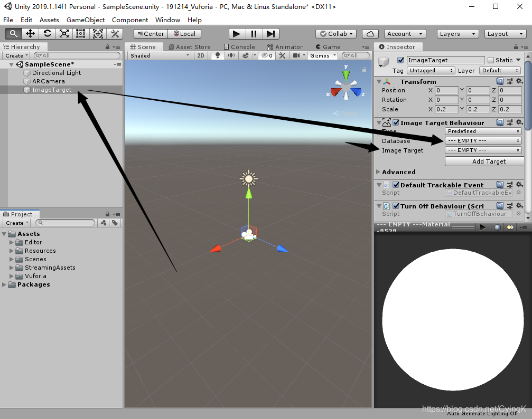Open scene view tools settings icon
Screen dimensions: 532x419
pos(282,55)
